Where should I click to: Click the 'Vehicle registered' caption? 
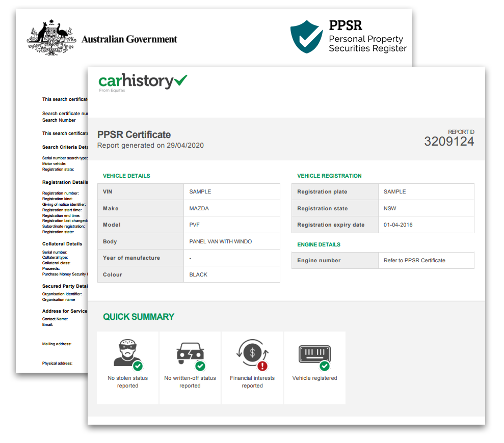click(x=314, y=378)
